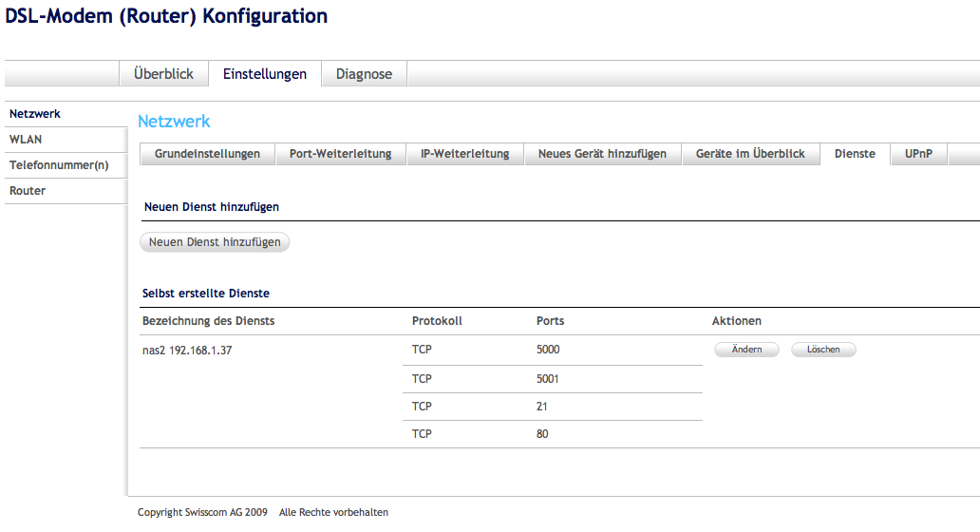Open the Grundeinstellungen sub-tab

click(x=207, y=154)
